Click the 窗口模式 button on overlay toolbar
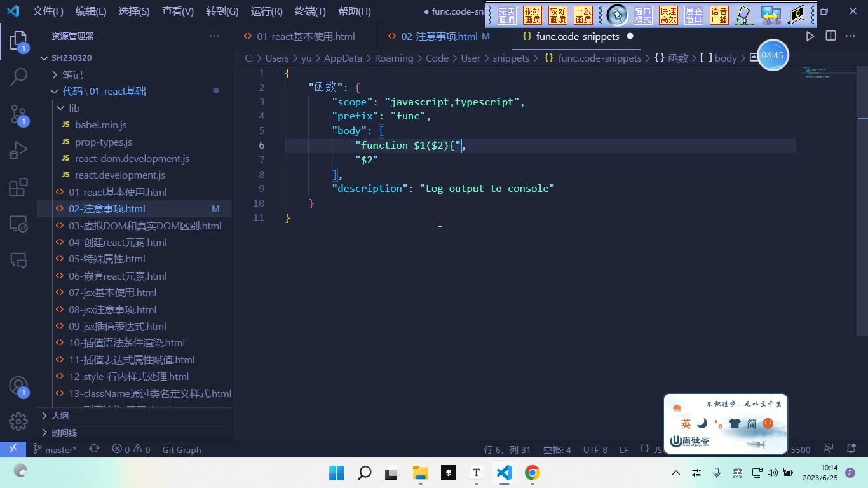Viewport: 868px width, 488px height. click(643, 15)
